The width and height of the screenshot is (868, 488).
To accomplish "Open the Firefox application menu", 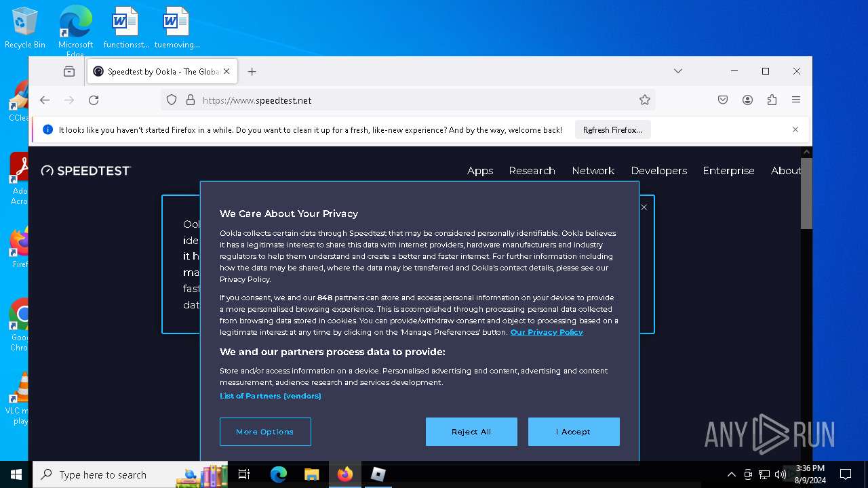I will pos(796,100).
